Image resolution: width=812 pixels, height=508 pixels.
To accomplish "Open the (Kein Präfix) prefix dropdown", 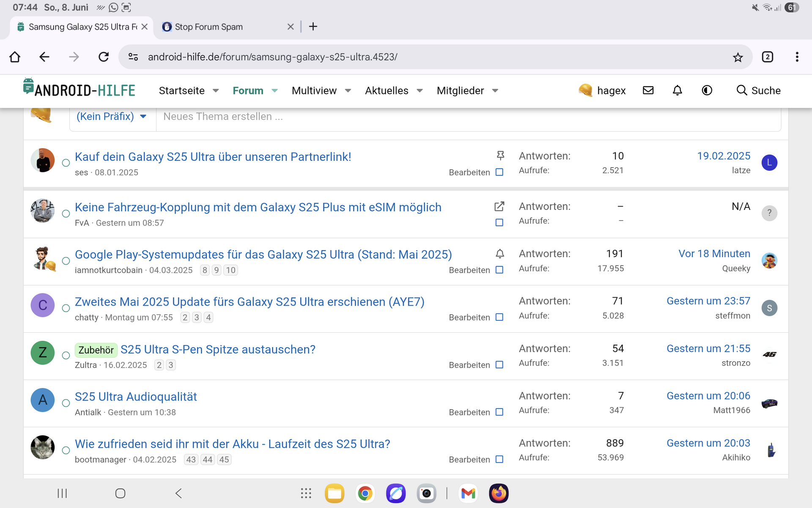I will [112, 116].
